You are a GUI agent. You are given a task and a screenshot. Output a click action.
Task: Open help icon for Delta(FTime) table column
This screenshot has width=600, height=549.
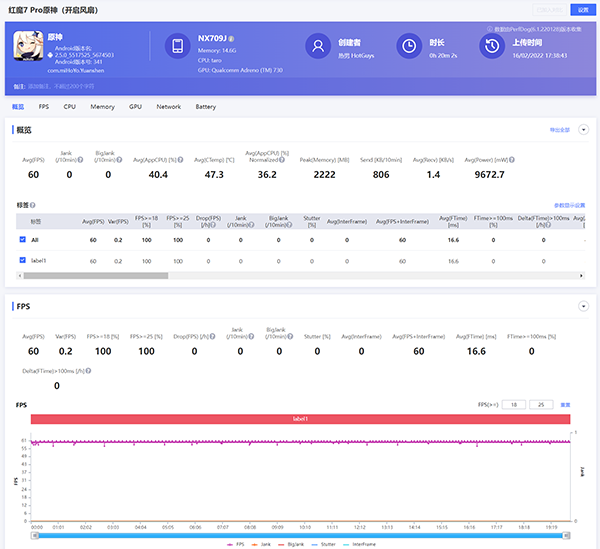click(x=548, y=225)
